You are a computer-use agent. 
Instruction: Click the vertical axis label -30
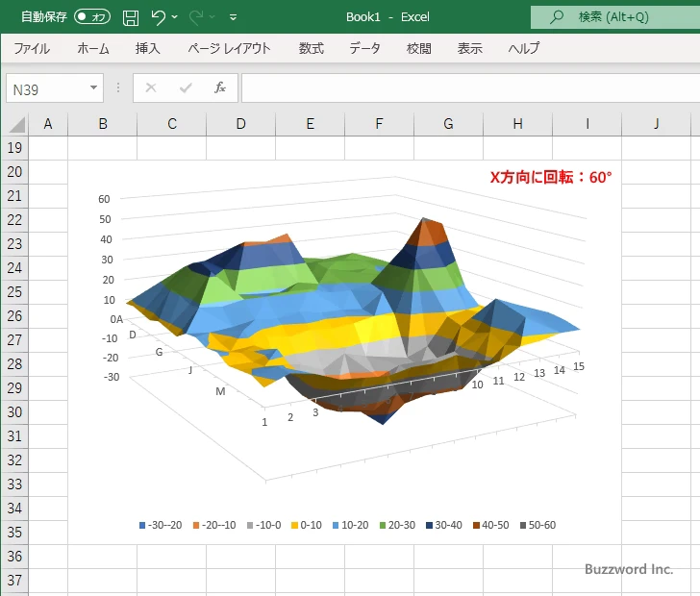[x=112, y=377]
